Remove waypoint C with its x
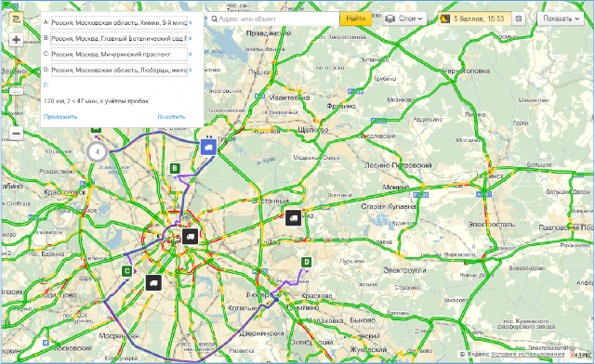The width and height of the screenshot is (595, 364). pyautogui.click(x=191, y=54)
